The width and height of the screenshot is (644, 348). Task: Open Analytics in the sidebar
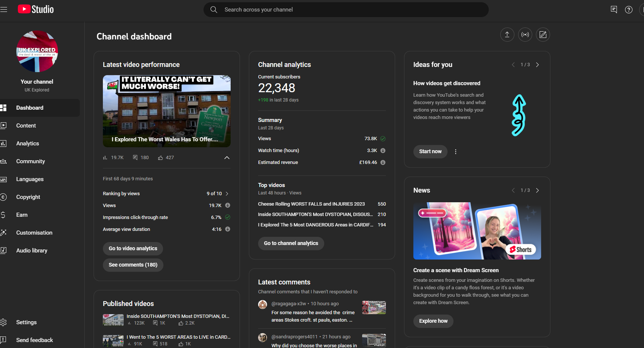tap(39, 144)
